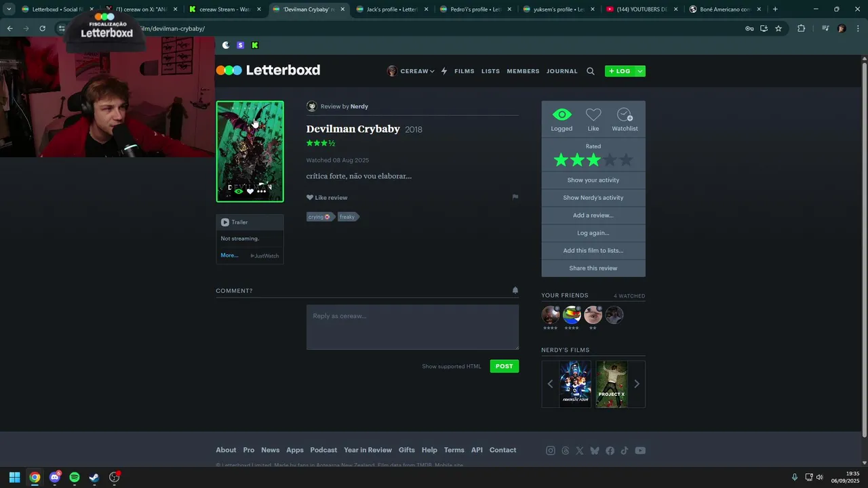
Task: Click Add this film to lists...
Action: tap(593, 251)
